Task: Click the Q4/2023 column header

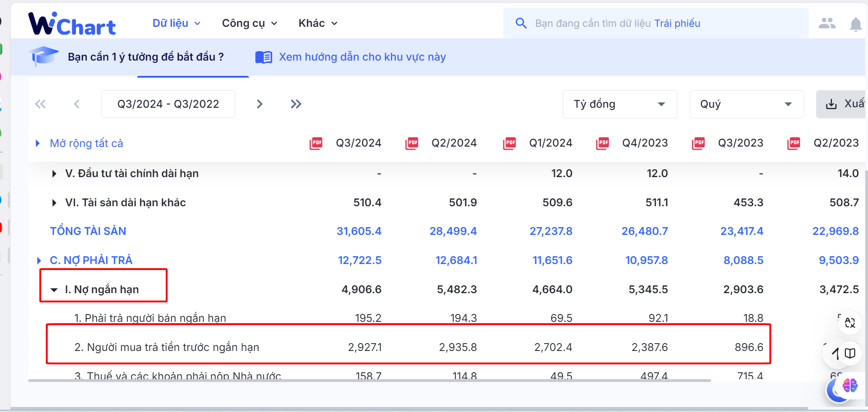Action: tap(645, 143)
